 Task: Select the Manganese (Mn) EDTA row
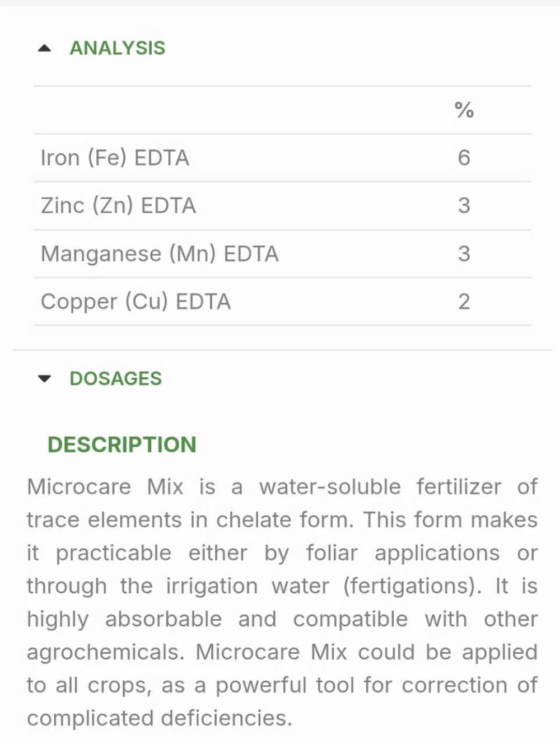282,254
